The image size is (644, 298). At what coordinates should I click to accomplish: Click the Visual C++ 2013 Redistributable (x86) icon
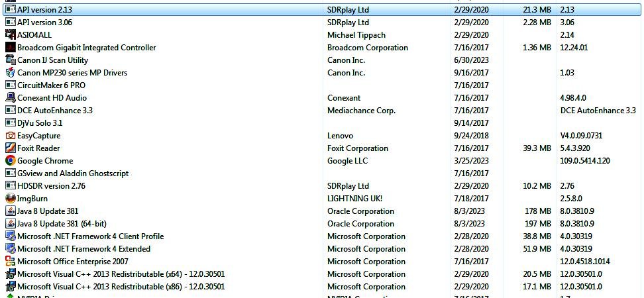tap(11, 287)
